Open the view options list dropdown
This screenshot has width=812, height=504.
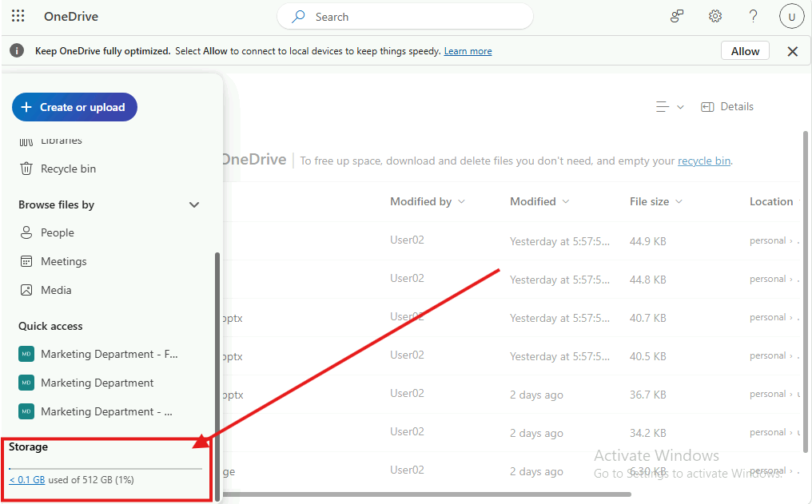[x=670, y=106]
